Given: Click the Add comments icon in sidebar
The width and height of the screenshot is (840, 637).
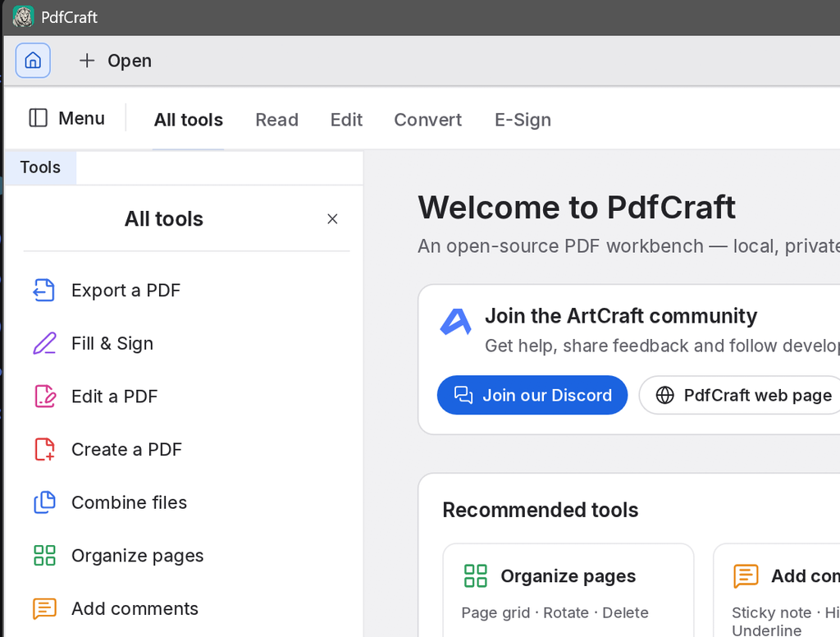Looking at the screenshot, I should tap(44, 608).
